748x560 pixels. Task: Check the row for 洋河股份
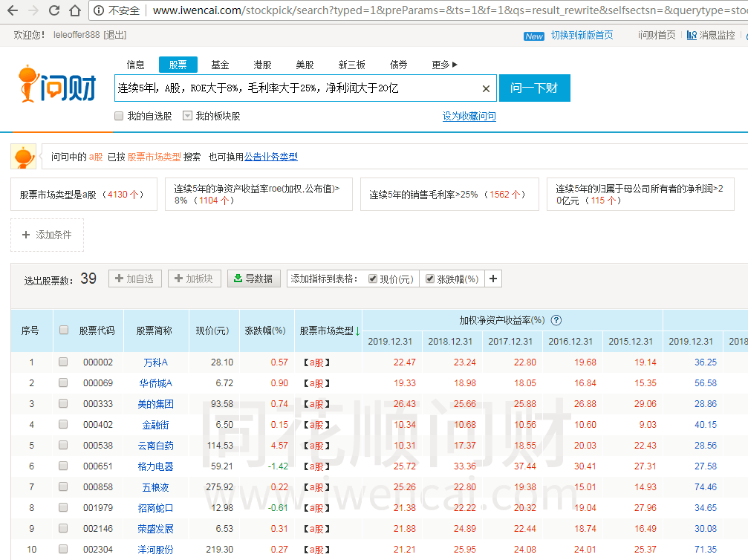click(63, 549)
